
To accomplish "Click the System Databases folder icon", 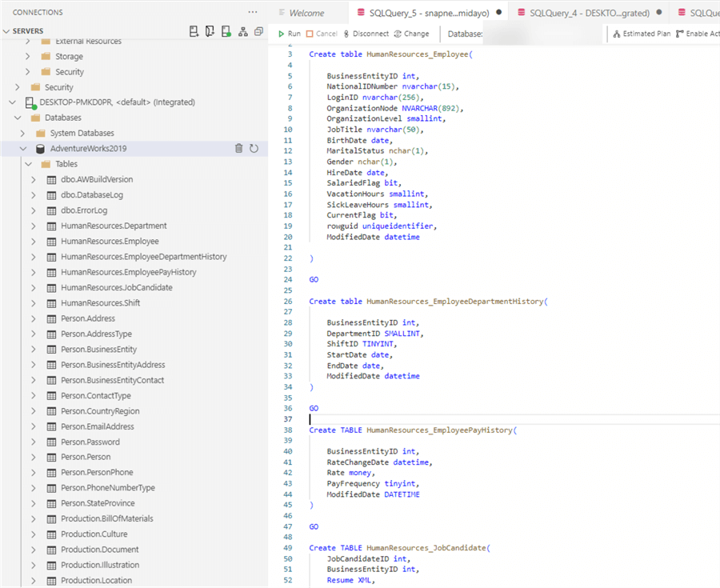I will [41, 133].
